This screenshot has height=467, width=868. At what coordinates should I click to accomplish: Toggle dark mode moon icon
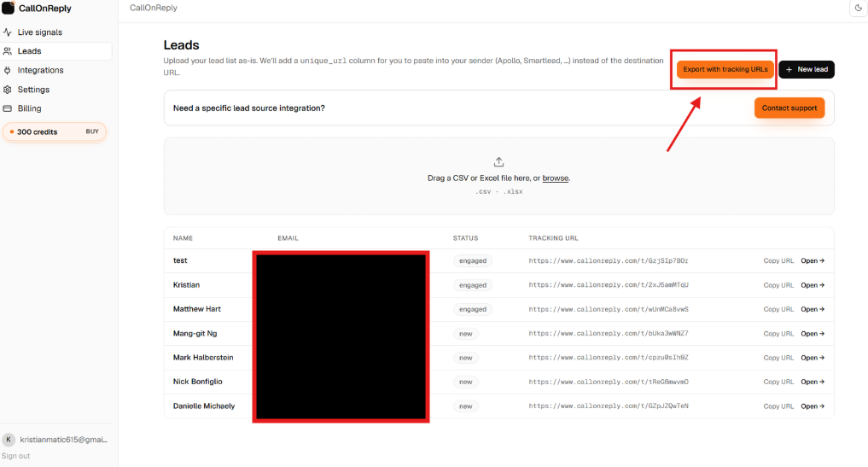(859, 8)
